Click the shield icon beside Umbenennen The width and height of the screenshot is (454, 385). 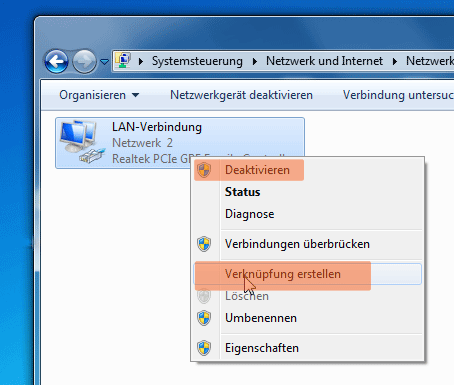click(x=204, y=318)
